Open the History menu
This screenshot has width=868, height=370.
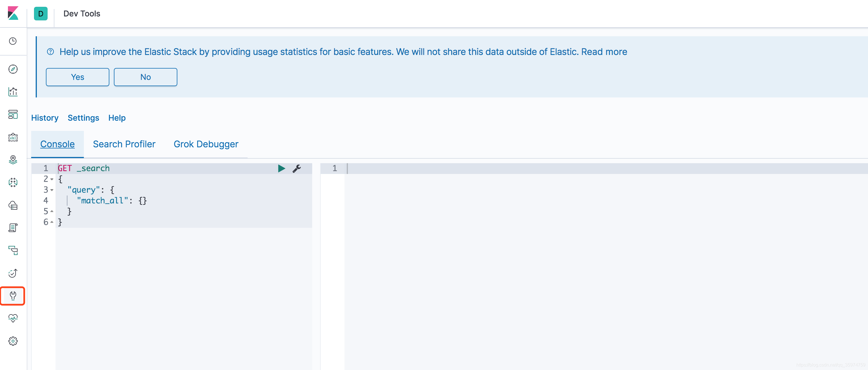pyautogui.click(x=45, y=118)
